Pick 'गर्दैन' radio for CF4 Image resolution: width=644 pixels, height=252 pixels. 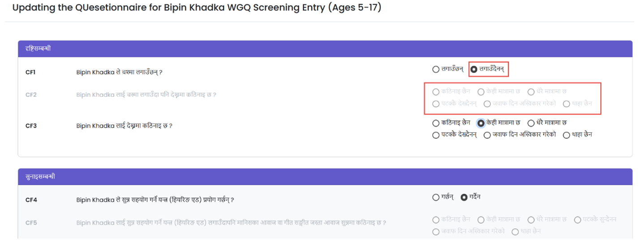pos(464,197)
